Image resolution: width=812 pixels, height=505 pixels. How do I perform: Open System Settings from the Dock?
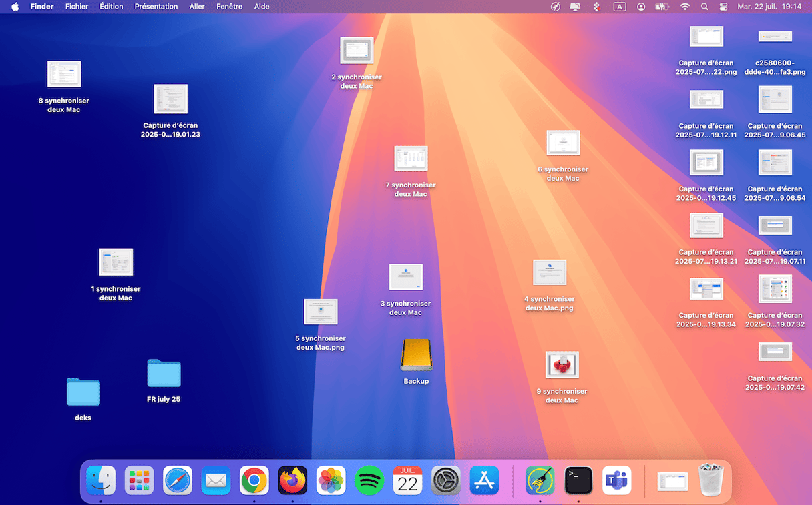pos(445,480)
